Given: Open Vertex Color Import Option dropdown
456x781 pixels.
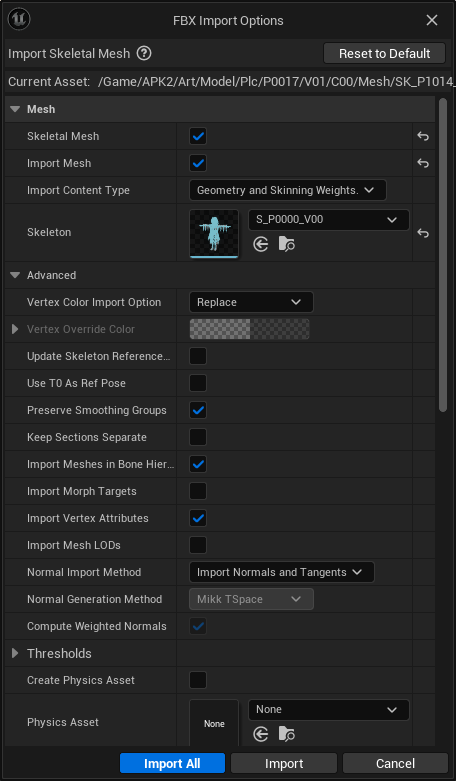Looking at the screenshot, I should pyautogui.click(x=251, y=302).
